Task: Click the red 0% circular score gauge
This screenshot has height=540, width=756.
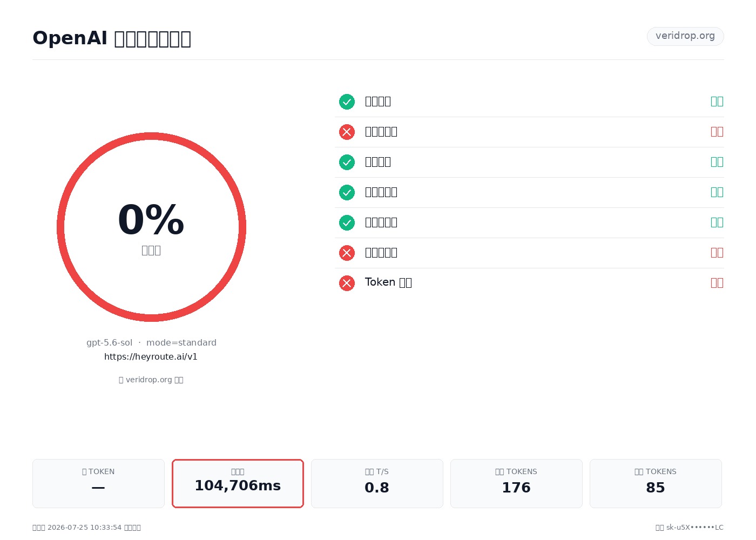Action: coord(151,227)
